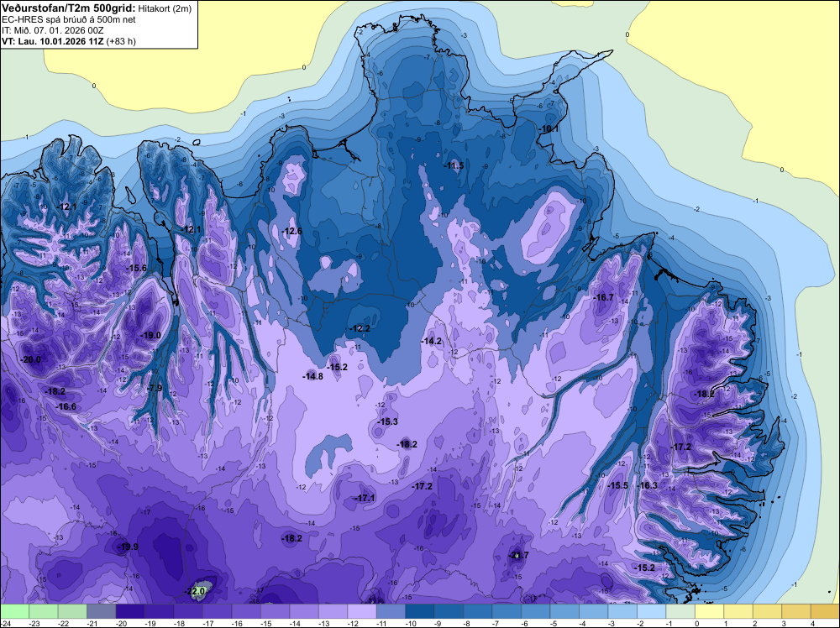
Task: Select the '-19.9' temperature label
Action: click(128, 547)
